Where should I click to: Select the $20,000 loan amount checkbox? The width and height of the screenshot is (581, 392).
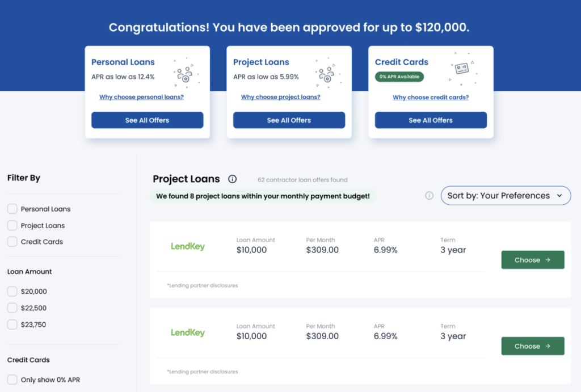pyautogui.click(x=12, y=292)
